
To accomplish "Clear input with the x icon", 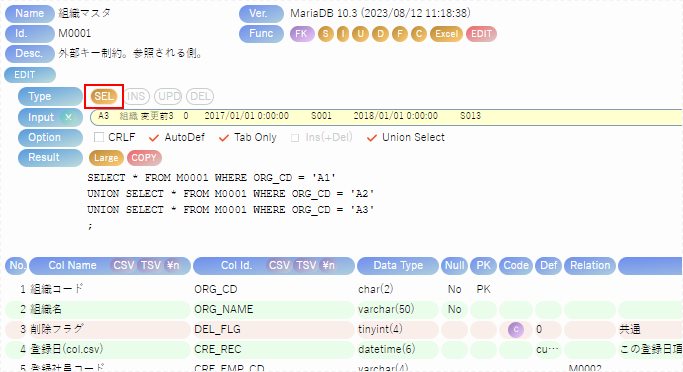I will point(68,117).
